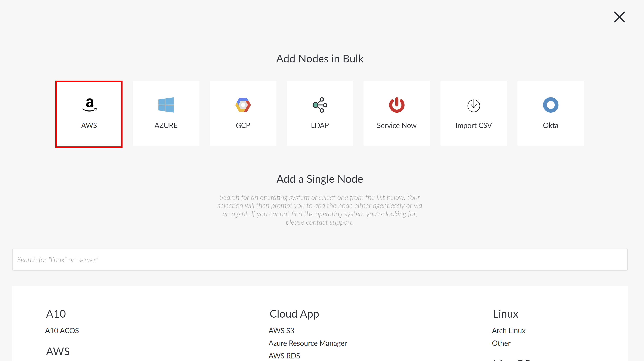
Task: Click the Import CSV label text
Action: coord(474,125)
